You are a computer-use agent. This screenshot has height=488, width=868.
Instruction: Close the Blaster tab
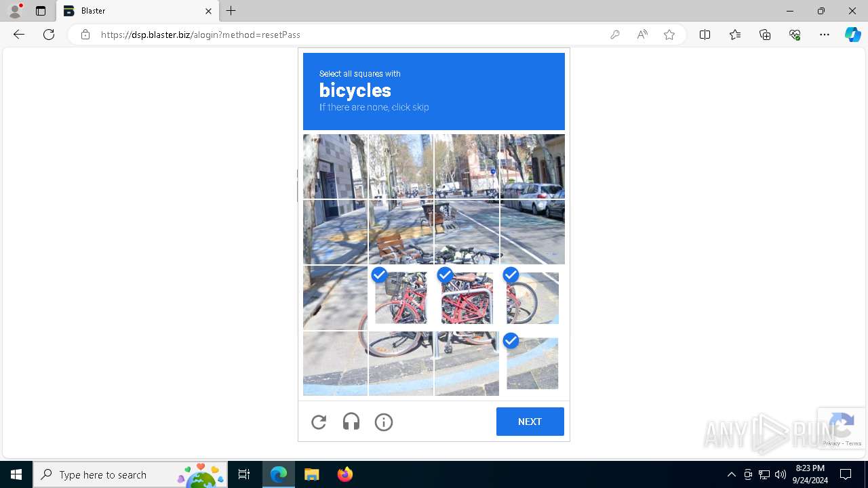point(209,11)
